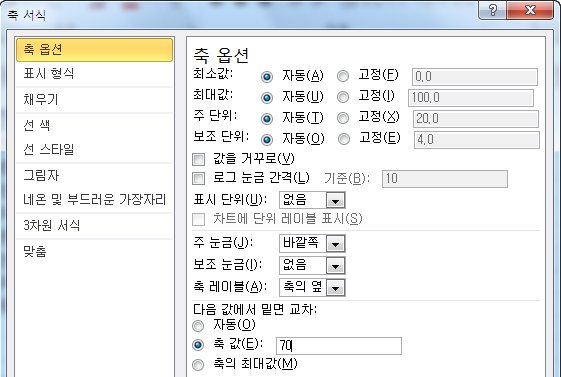Image resolution: width=561 pixels, height=377 pixels.
Task: Select the 축 옵션 category
Action: 94,50
